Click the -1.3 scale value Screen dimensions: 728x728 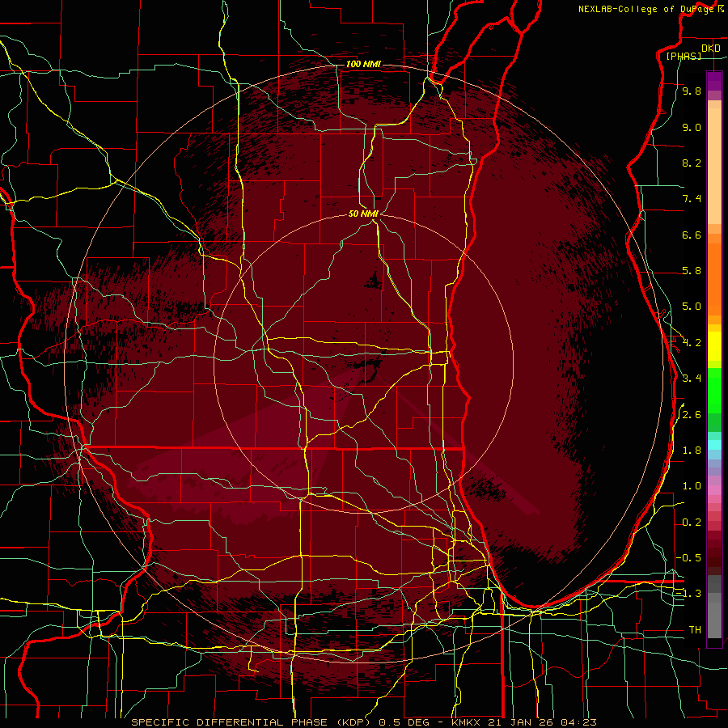tap(688, 594)
